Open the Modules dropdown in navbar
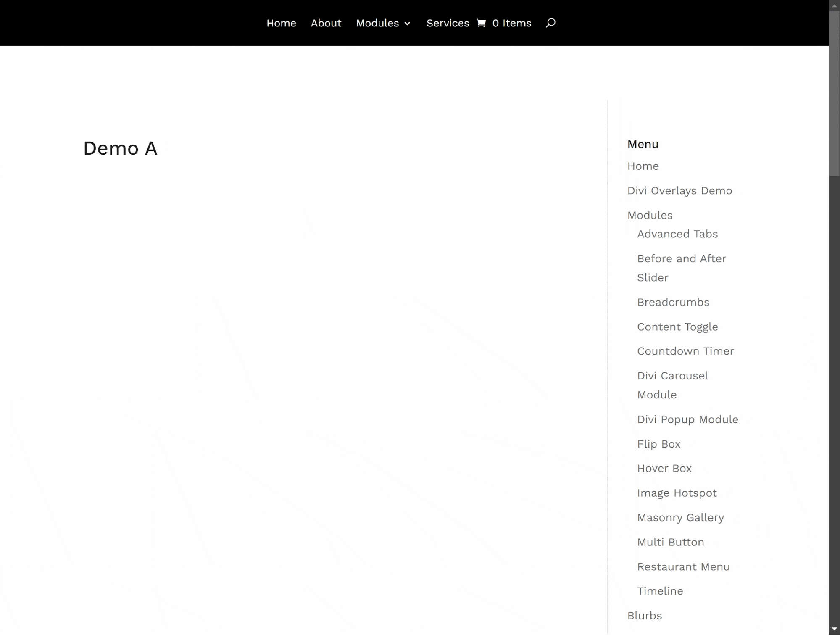 (383, 24)
